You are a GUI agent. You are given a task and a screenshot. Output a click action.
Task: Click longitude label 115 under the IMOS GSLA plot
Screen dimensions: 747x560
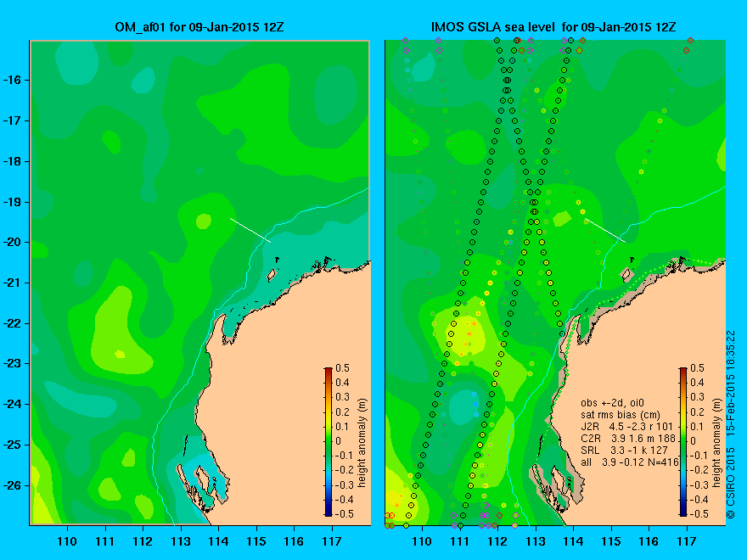(611, 541)
